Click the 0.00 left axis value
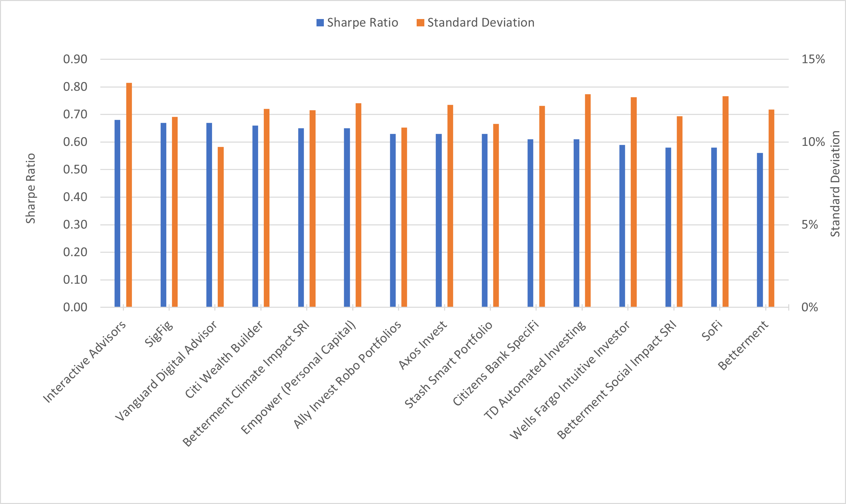This screenshot has width=846, height=504. (x=75, y=307)
